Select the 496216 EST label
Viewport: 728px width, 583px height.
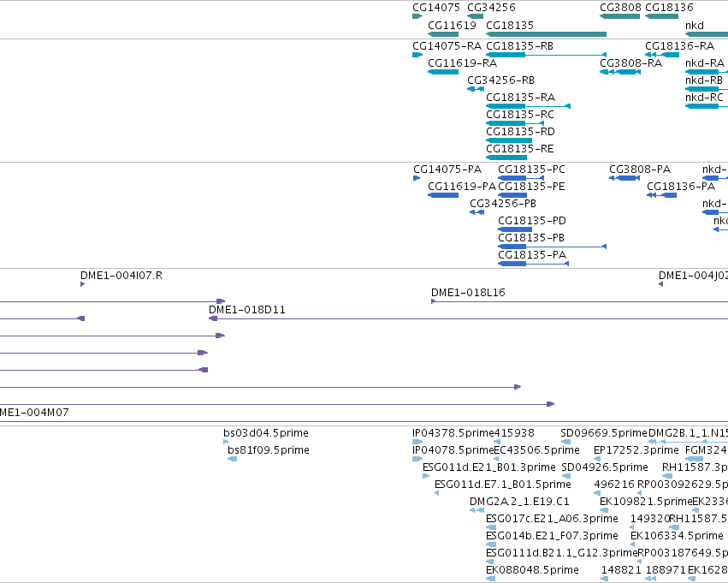pyautogui.click(x=614, y=485)
